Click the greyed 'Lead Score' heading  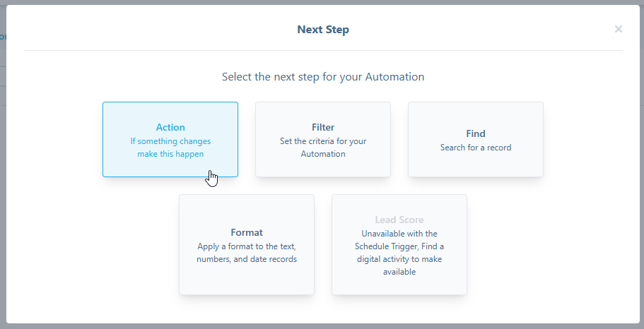coord(399,220)
